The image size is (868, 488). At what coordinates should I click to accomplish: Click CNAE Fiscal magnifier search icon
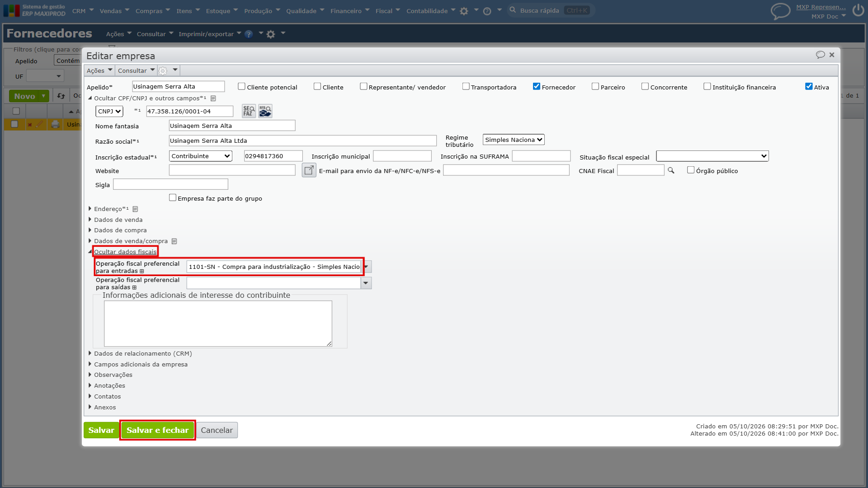671,170
